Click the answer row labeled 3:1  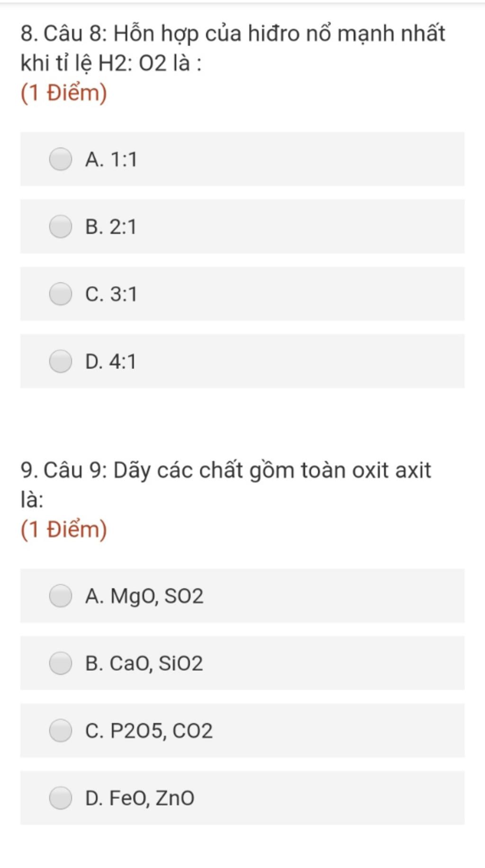(x=242, y=294)
